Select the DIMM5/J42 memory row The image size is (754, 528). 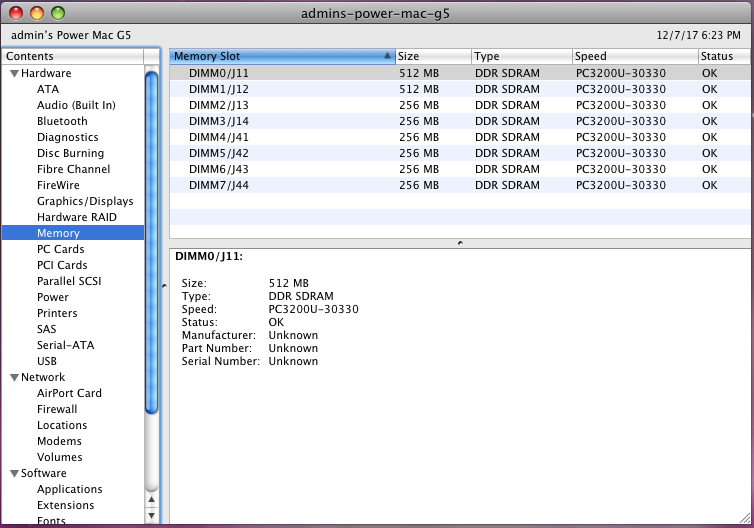[x=460, y=153]
